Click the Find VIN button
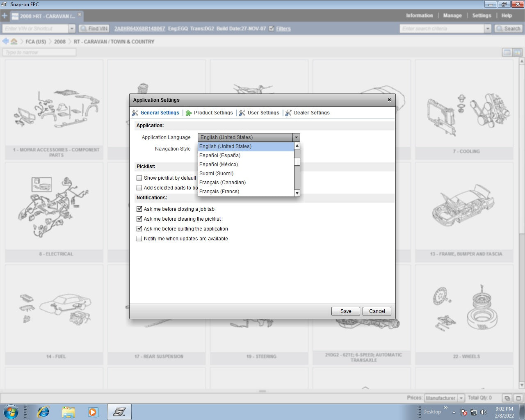The image size is (525, 420). click(94, 29)
